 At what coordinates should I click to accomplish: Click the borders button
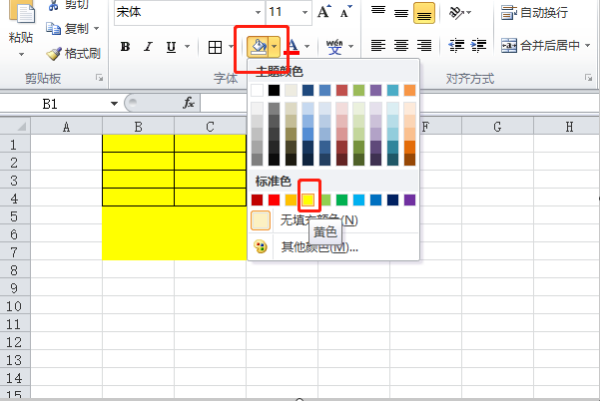pyautogui.click(x=215, y=47)
